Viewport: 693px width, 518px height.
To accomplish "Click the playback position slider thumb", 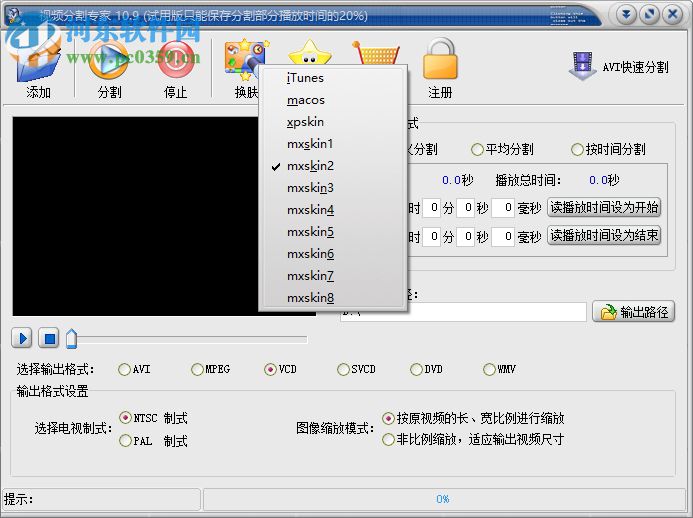I will (71, 339).
